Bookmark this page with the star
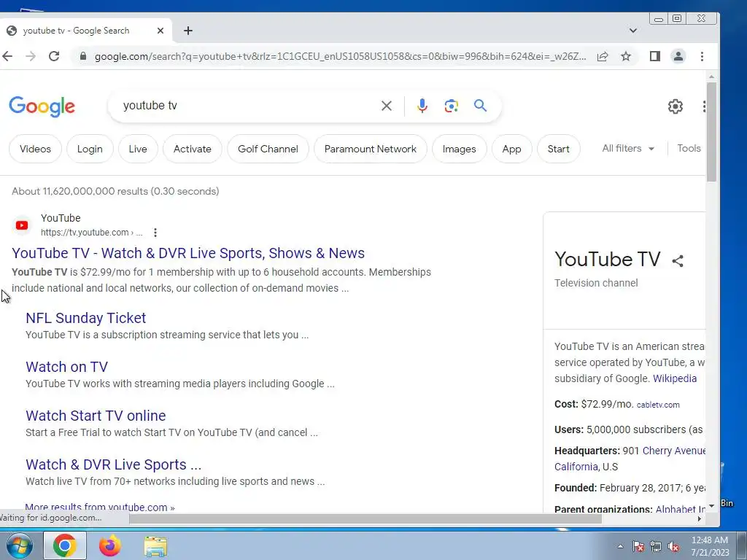The height and width of the screenshot is (560, 747). [x=626, y=56]
